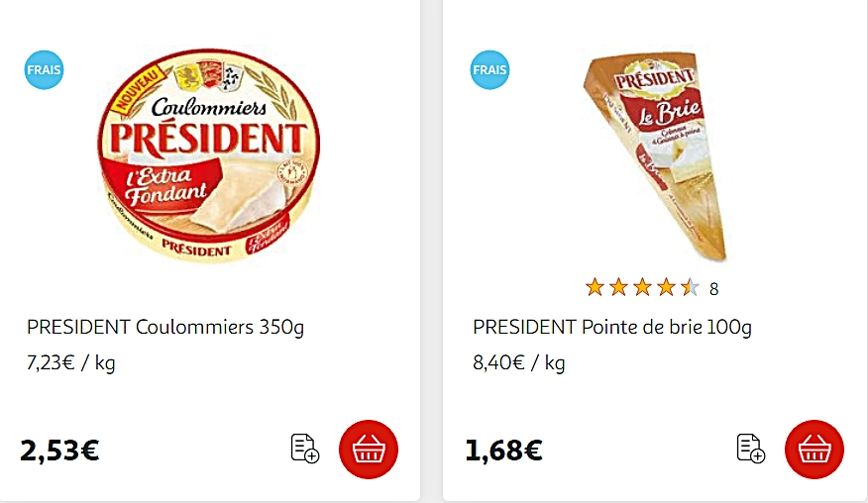The height and width of the screenshot is (503, 868).
Task: Open Le Brie Président product image
Action: 657,153
